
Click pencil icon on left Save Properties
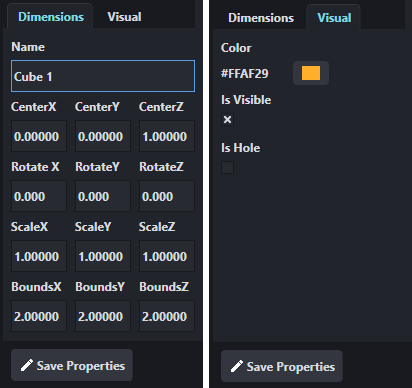pyautogui.click(x=27, y=365)
